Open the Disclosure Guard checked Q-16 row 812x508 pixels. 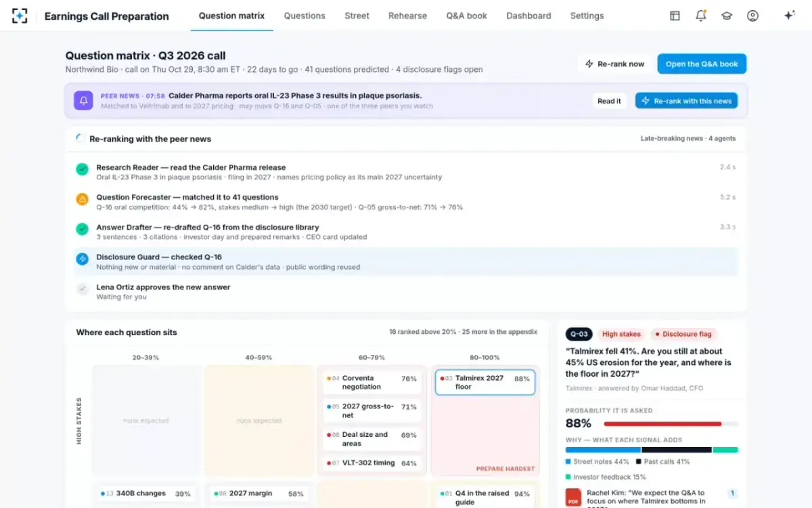[x=406, y=261]
